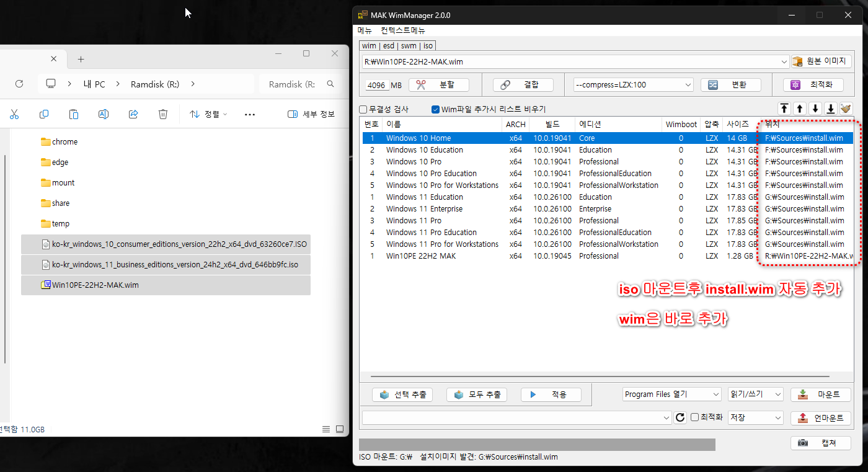Move selected image to bottom of list
Image resolution: width=868 pixels, height=472 pixels.
tap(831, 109)
